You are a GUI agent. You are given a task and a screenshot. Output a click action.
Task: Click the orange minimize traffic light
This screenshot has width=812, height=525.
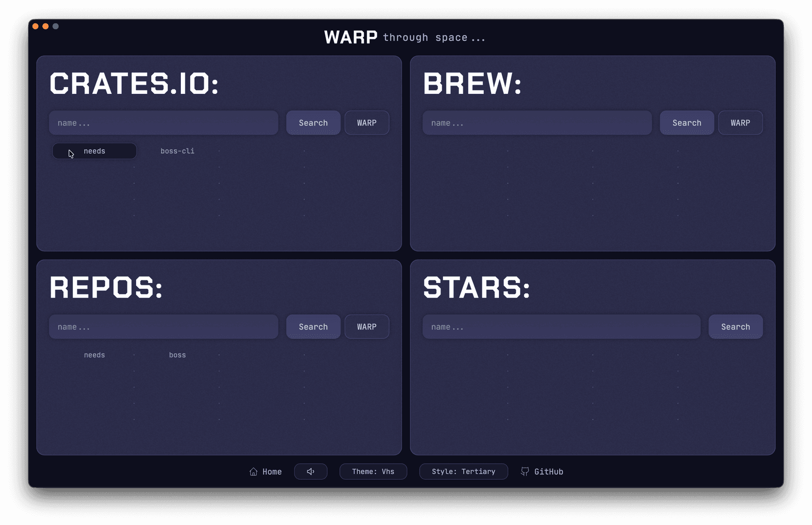(x=45, y=26)
